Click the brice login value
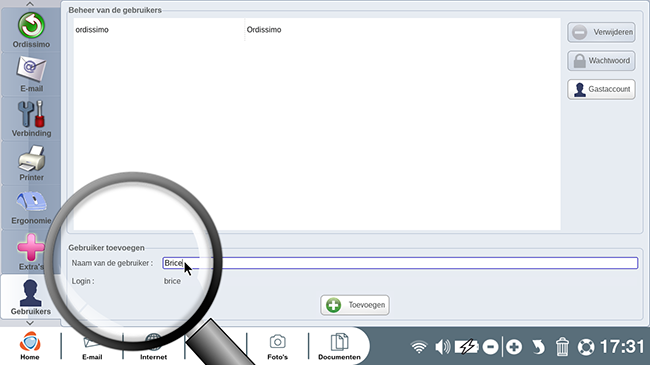This screenshot has height=365, width=650. pos(172,281)
